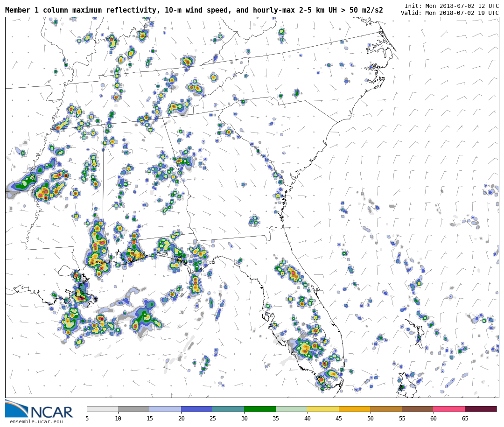Click the colorbar tick label 60
This screenshot has height=427, width=504.
coord(433,418)
